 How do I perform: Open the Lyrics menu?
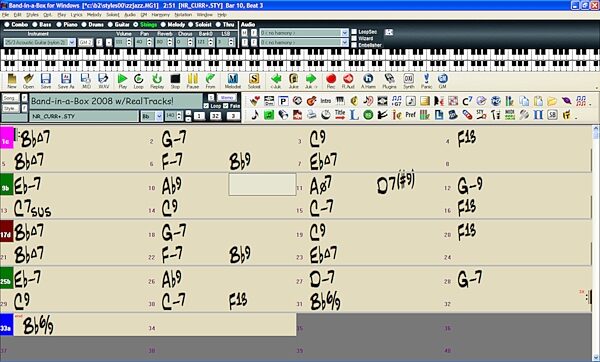click(77, 15)
